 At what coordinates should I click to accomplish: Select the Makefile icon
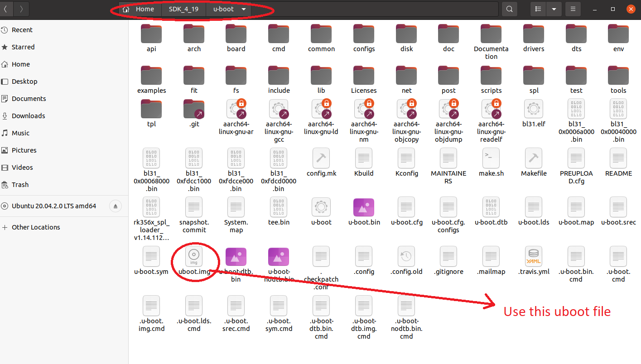click(534, 158)
